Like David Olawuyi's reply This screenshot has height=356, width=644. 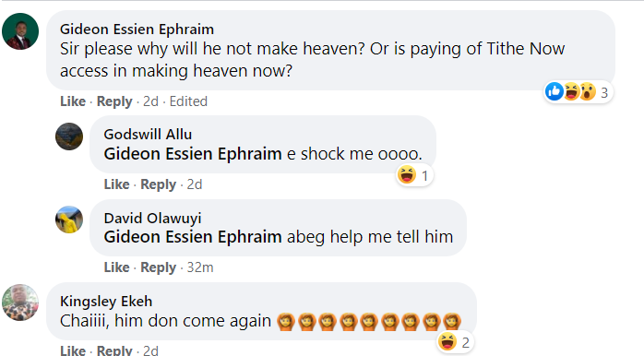tap(116, 267)
